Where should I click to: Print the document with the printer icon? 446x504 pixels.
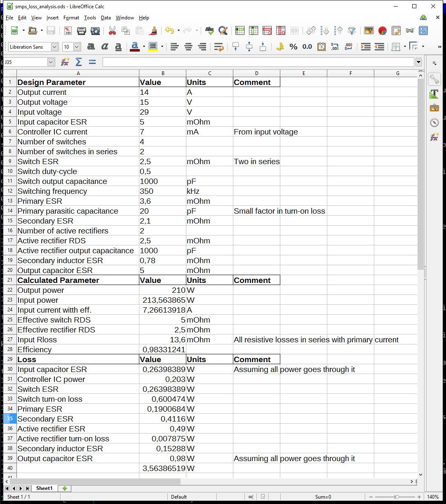click(82, 31)
